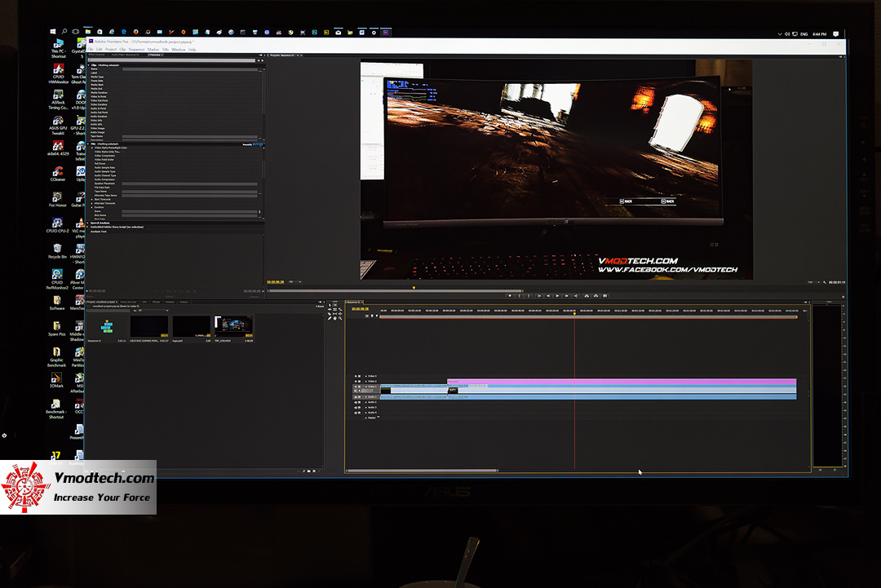Collapse the Clip metadata section
Viewport: 881px width, 588px height.
point(89,65)
